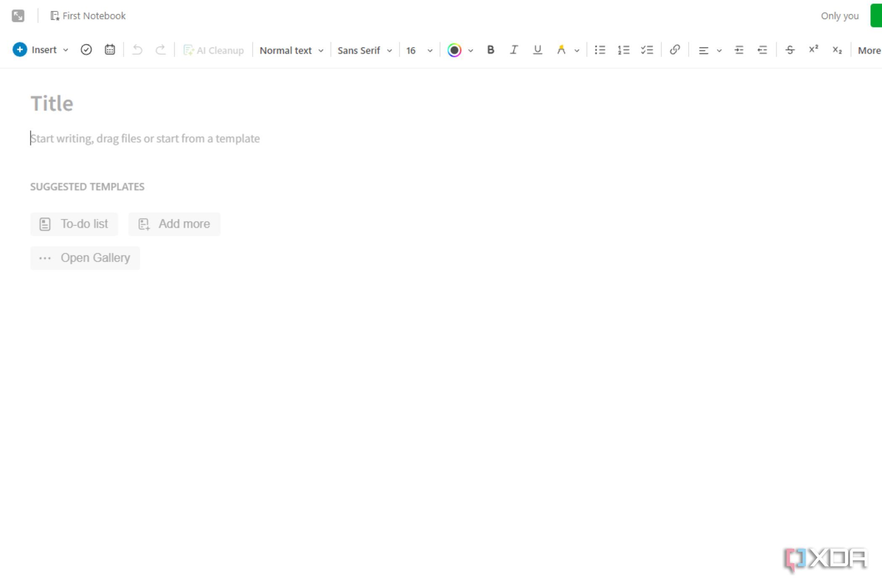
Task: Toggle bold formatting
Action: coord(490,50)
